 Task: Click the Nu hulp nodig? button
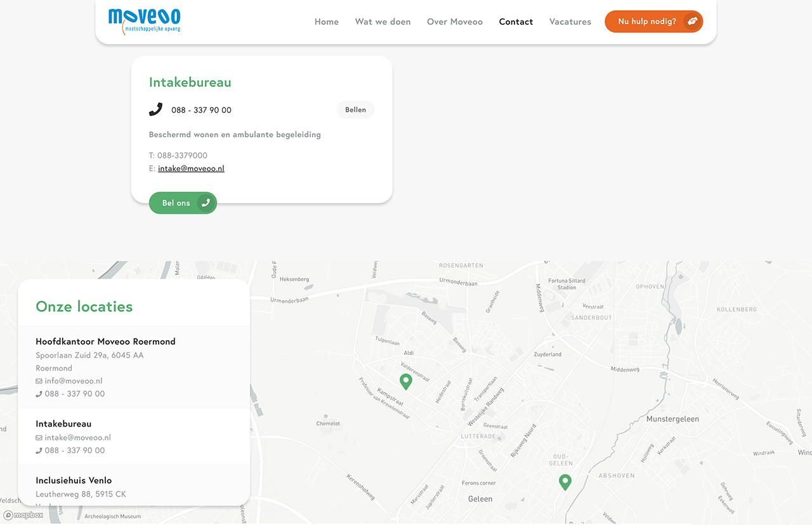(x=653, y=21)
